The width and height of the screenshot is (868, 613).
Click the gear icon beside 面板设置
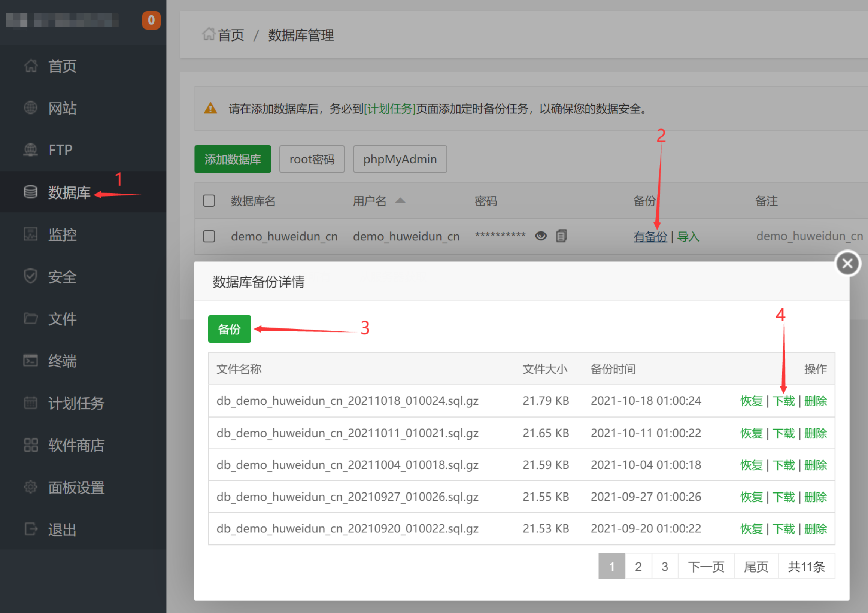31,487
